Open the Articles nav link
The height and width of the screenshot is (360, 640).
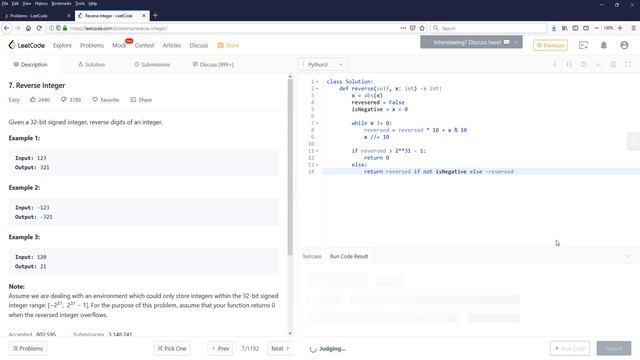pos(171,45)
